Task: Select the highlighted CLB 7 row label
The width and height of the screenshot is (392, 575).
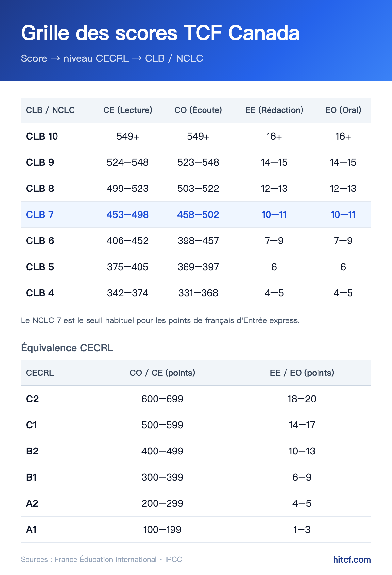Action: pos(40,215)
